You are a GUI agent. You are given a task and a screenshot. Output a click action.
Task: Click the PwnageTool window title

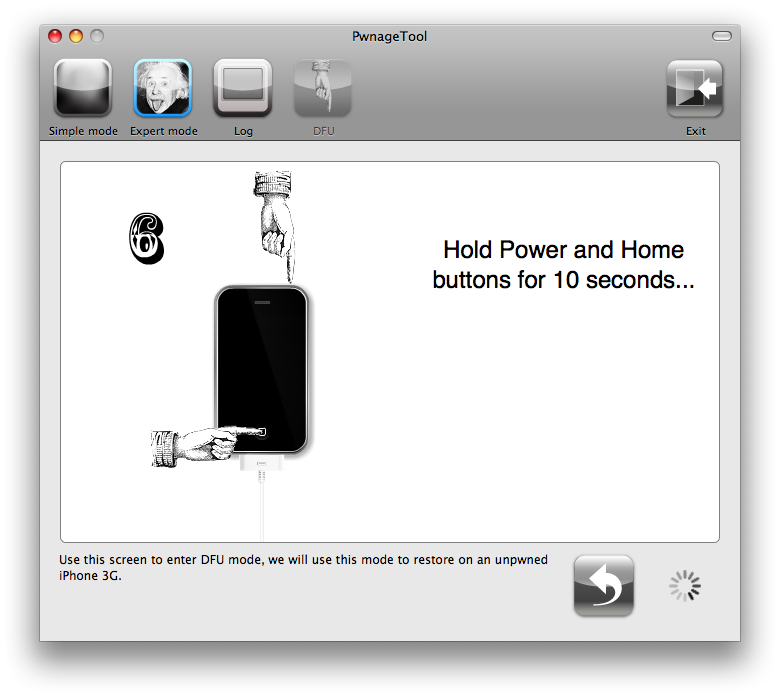tap(390, 36)
